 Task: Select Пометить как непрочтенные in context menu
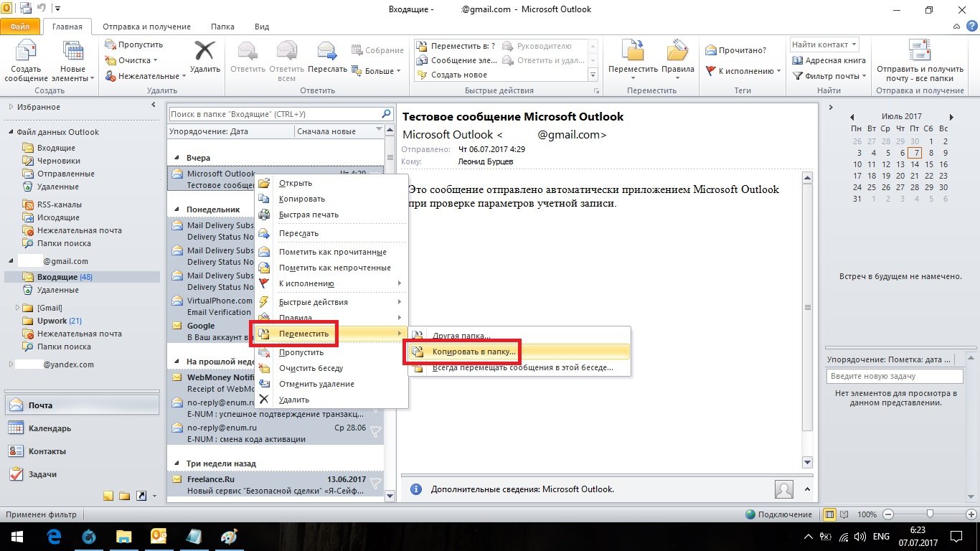coord(331,268)
